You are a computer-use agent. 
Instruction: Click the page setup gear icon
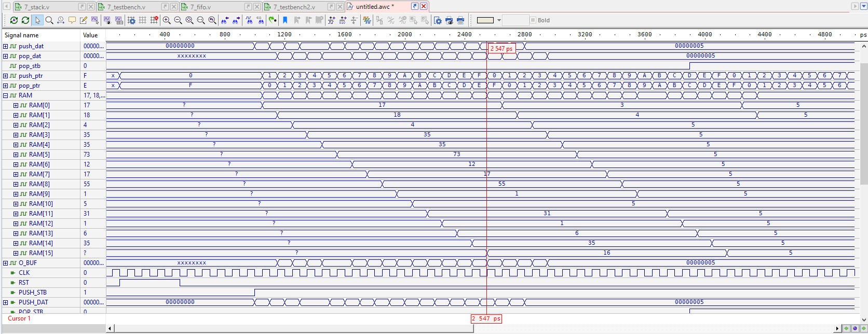(438, 20)
